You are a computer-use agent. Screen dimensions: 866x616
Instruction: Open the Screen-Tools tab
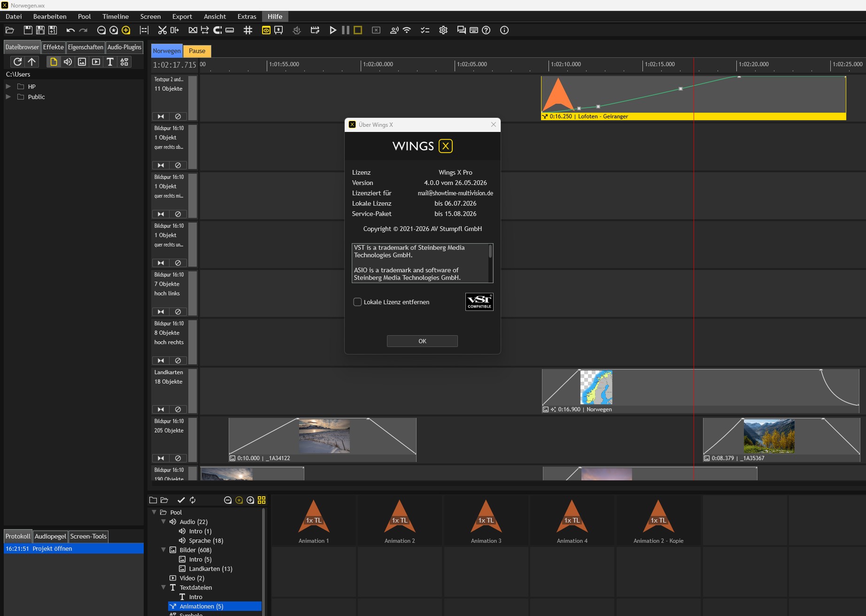[88, 536]
